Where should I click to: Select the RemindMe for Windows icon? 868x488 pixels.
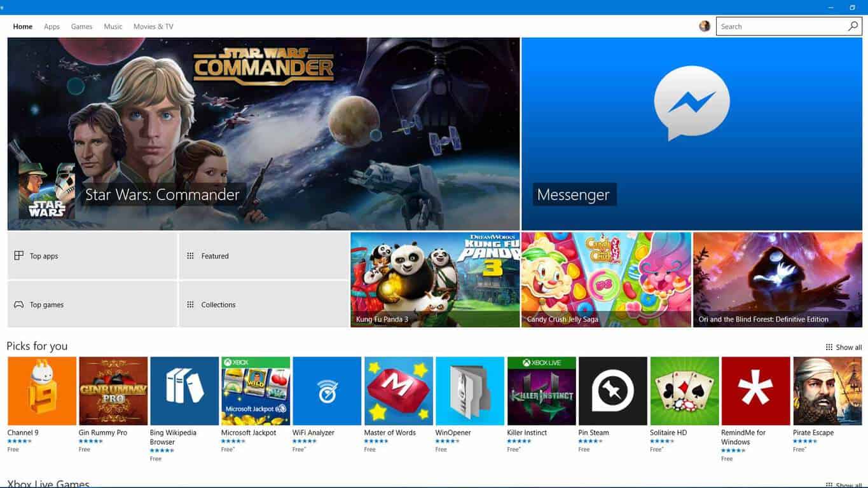point(755,391)
